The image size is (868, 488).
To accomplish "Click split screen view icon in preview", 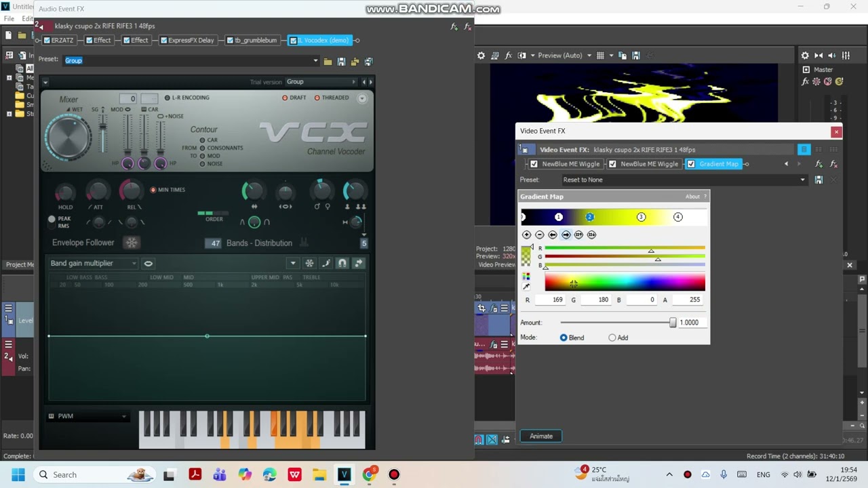I will click(522, 56).
